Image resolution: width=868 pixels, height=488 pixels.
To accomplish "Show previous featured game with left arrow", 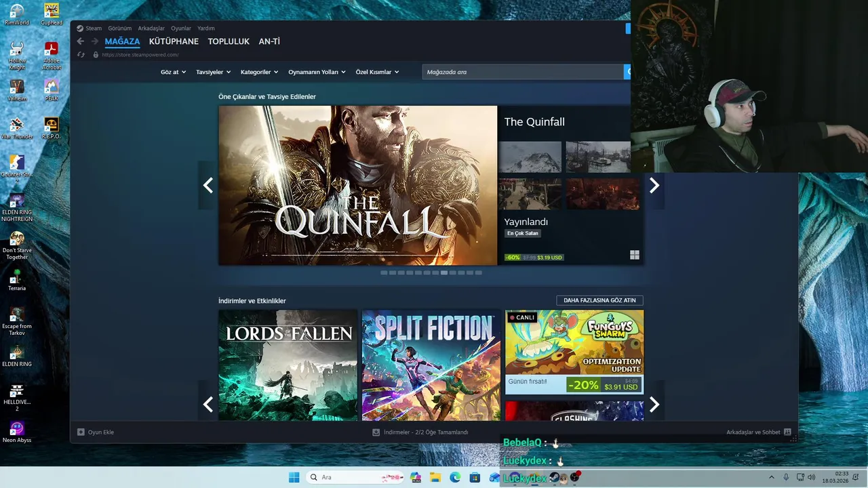I will [208, 185].
